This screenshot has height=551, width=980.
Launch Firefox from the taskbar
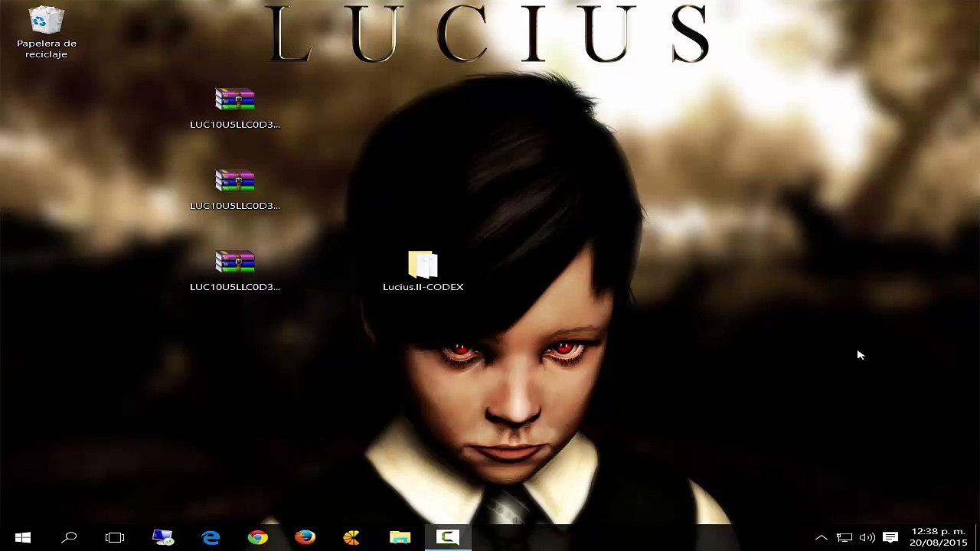[305, 537]
